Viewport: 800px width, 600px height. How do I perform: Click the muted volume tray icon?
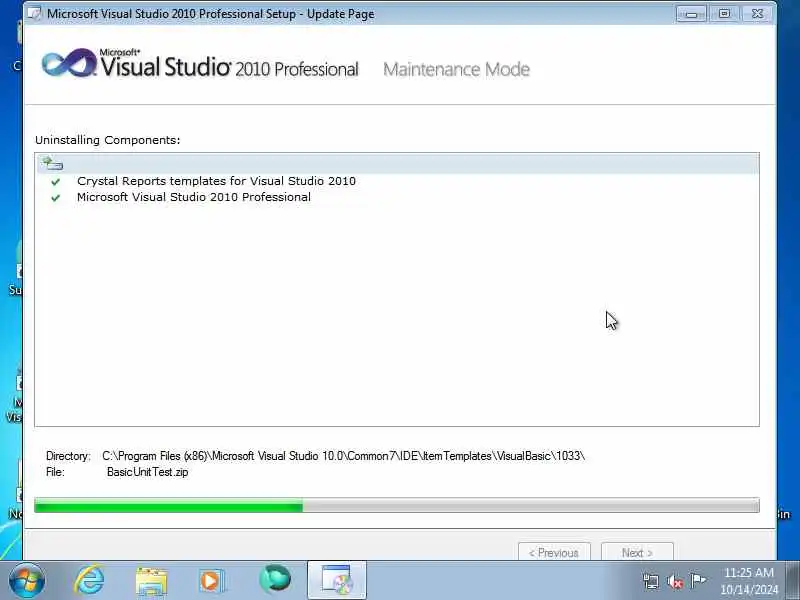(674, 581)
